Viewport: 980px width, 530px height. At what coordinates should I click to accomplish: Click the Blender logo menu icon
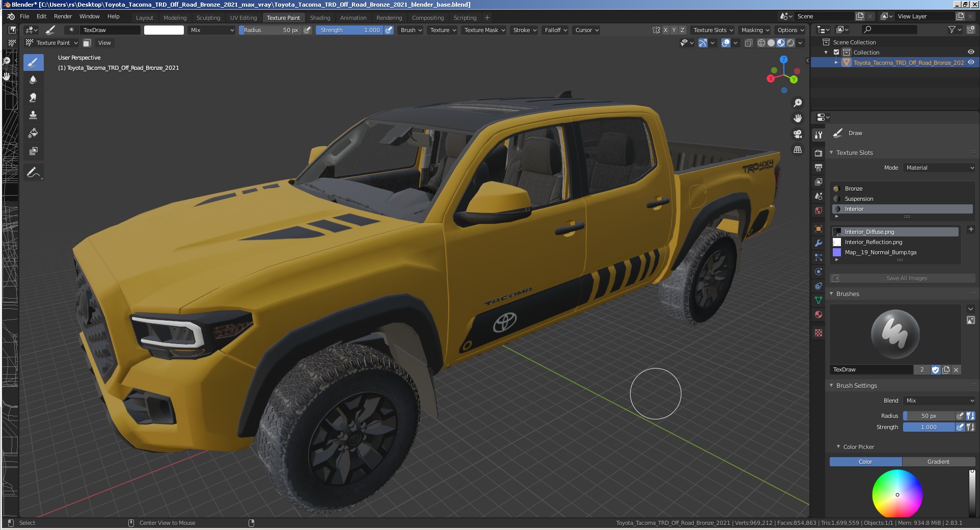(11, 16)
